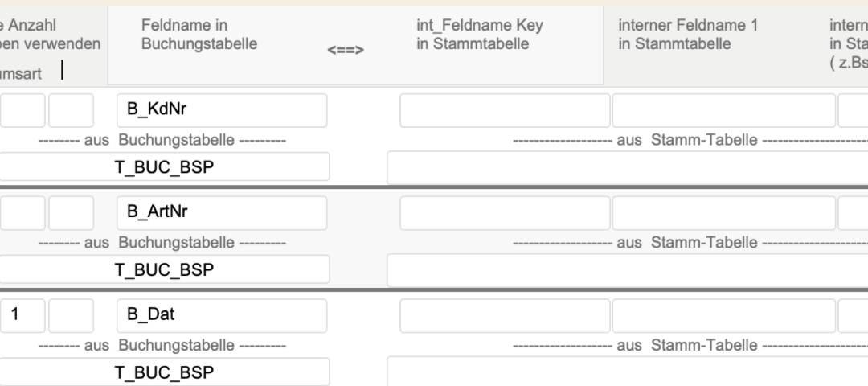Select wide Stamm-Tabelle name field under B_Dat row
This screenshot has height=386, width=868.
tap(627, 372)
